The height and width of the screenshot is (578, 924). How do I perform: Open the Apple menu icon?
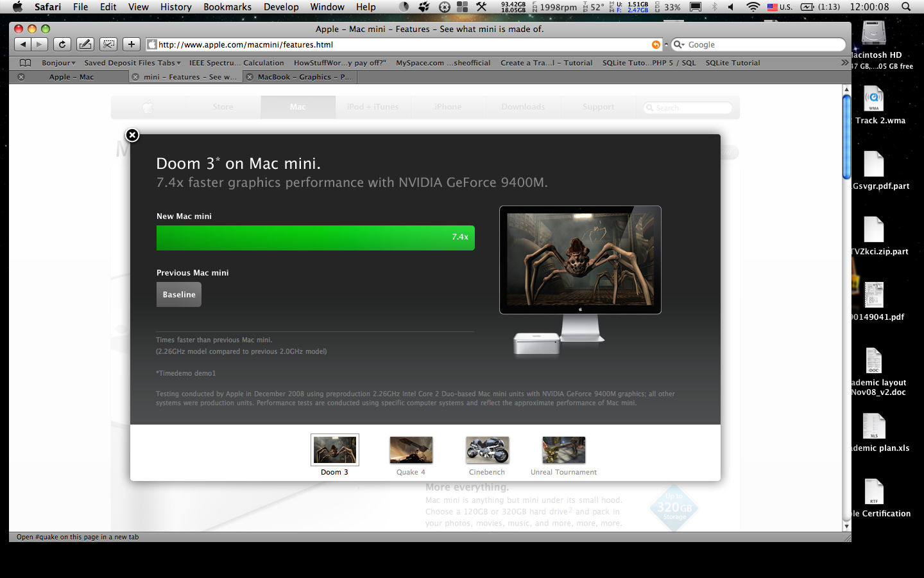17,7
